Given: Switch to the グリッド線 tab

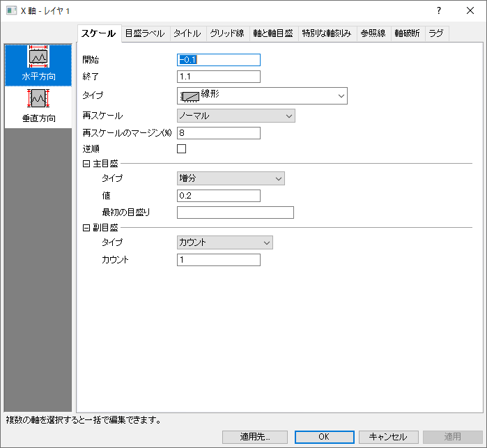Looking at the screenshot, I should 227,33.
